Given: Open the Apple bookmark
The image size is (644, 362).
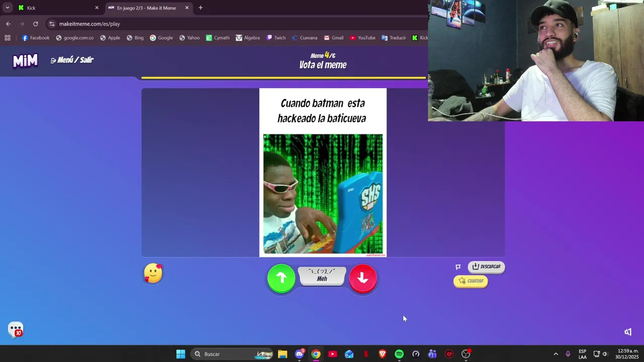Looking at the screenshot, I should click(110, 38).
